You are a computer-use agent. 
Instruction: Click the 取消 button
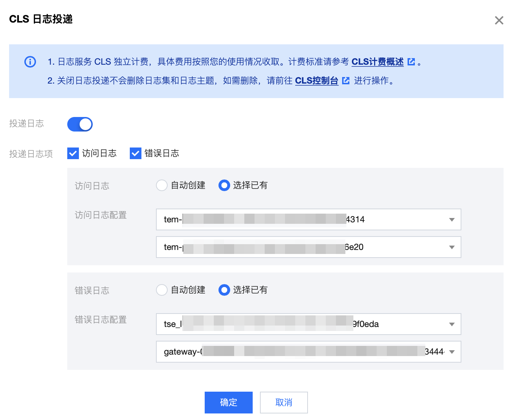tap(284, 403)
